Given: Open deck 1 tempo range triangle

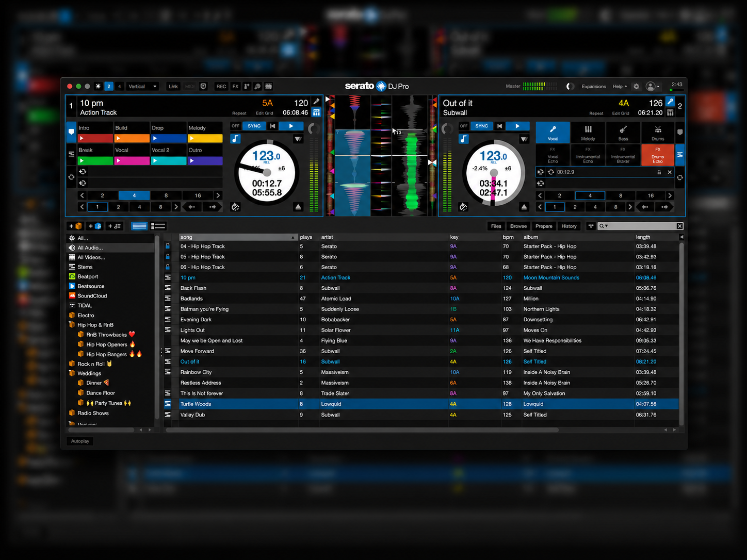Looking at the screenshot, I should click(x=298, y=139).
